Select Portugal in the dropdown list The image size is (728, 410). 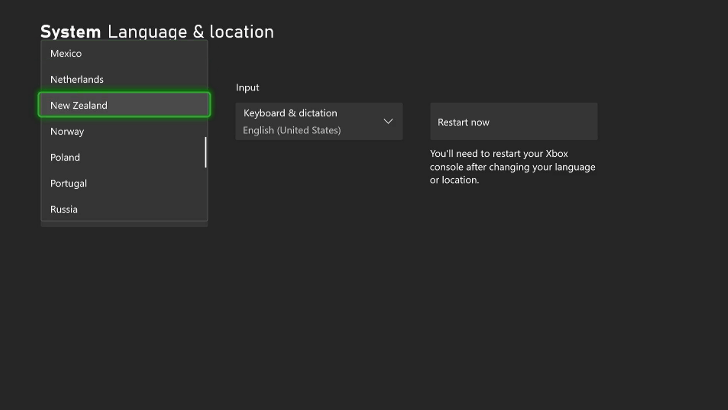pyautogui.click(x=124, y=183)
